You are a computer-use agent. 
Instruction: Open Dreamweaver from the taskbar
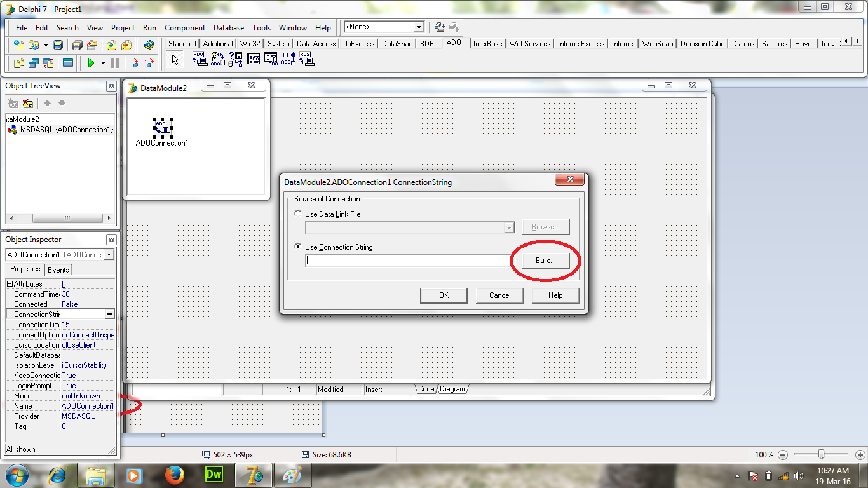(x=214, y=475)
